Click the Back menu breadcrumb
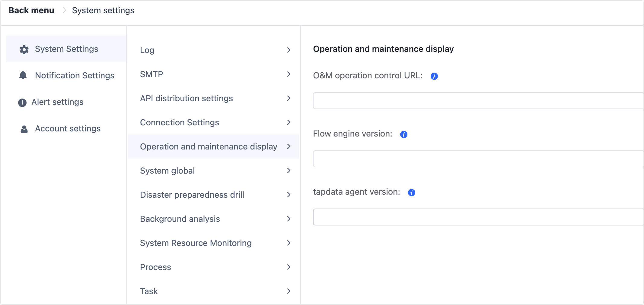The width and height of the screenshot is (644, 305). 31,10
